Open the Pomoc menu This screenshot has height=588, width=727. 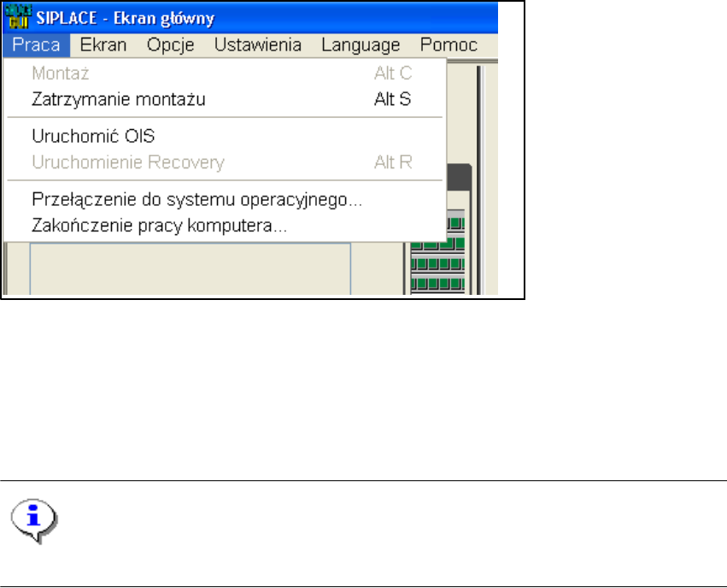click(x=449, y=45)
